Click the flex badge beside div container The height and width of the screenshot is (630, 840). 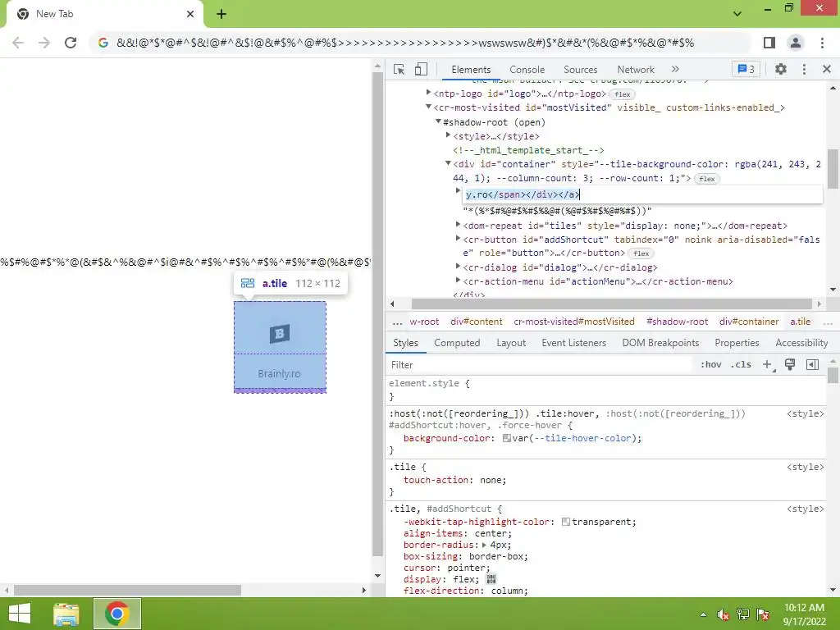706,179
